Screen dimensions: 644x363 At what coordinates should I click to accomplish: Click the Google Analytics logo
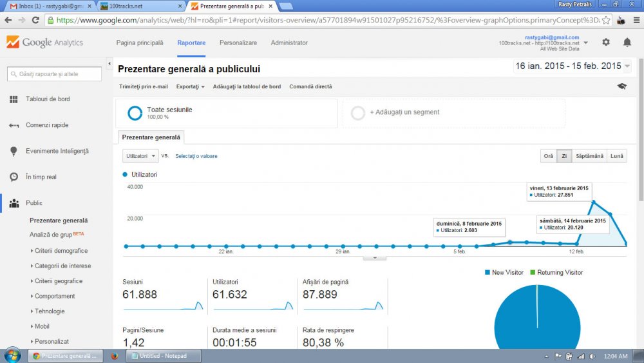pos(44,43)
